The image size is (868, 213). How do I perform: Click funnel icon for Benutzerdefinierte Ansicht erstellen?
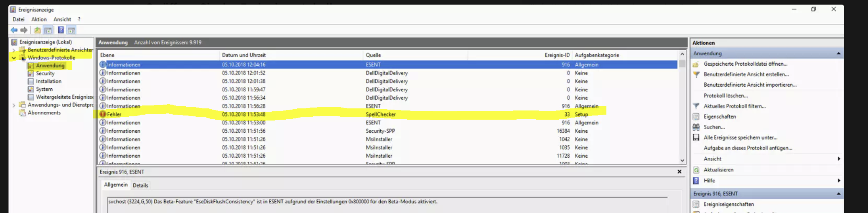696,74
